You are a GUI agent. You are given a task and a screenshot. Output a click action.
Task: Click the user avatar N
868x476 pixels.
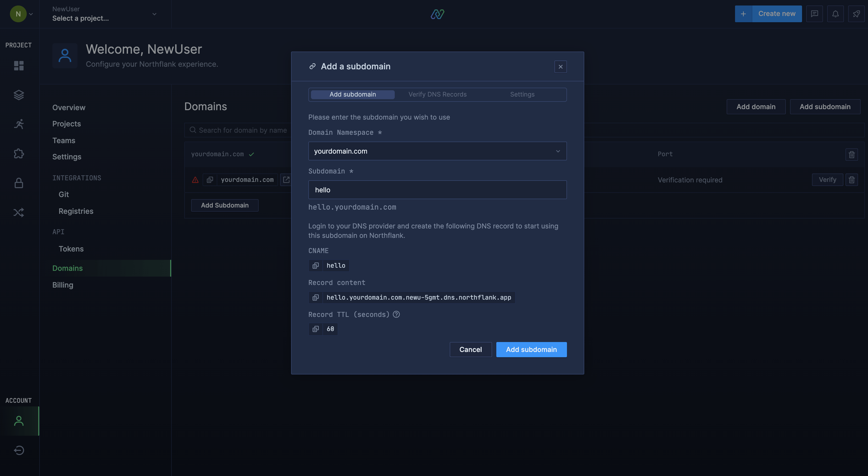pyautogui.click(x=18, y=14)
